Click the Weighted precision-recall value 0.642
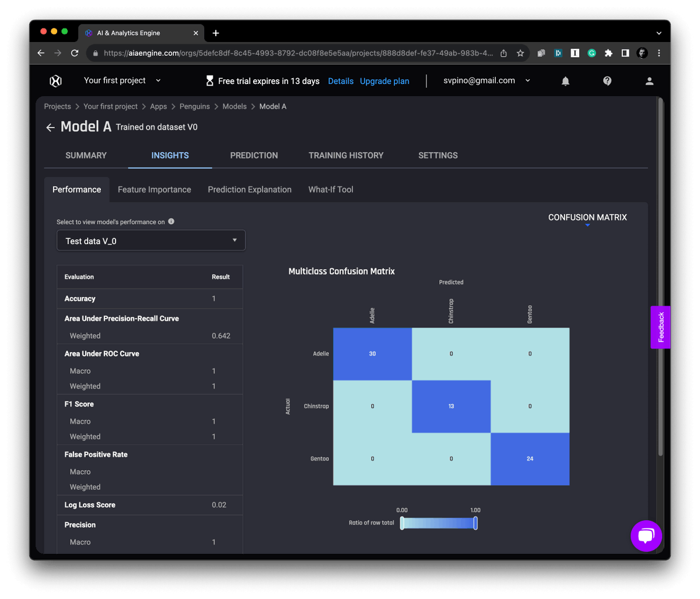The height and width of the screenshot is (599, 700). 221,336
